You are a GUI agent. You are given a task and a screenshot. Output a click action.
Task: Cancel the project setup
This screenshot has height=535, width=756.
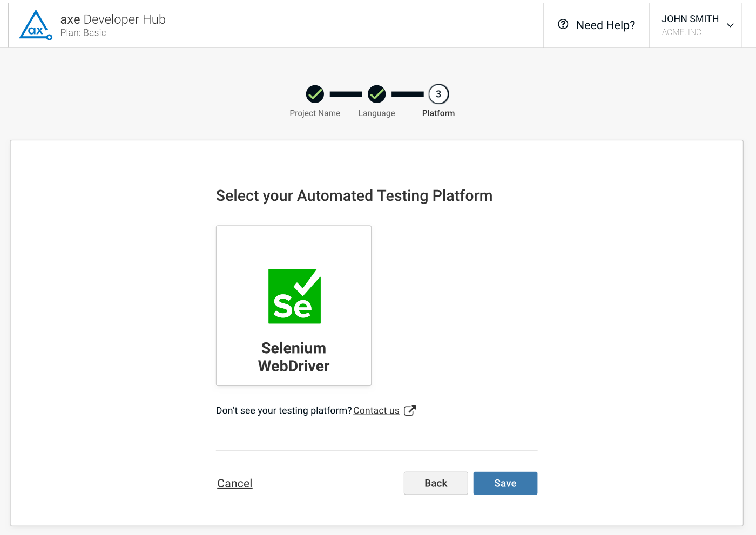[234, 483]
